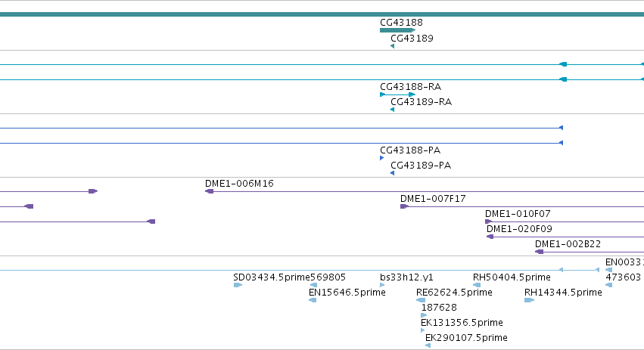Click the CG43189-PA label
This screenshot has width=644, height=350.
421,166
